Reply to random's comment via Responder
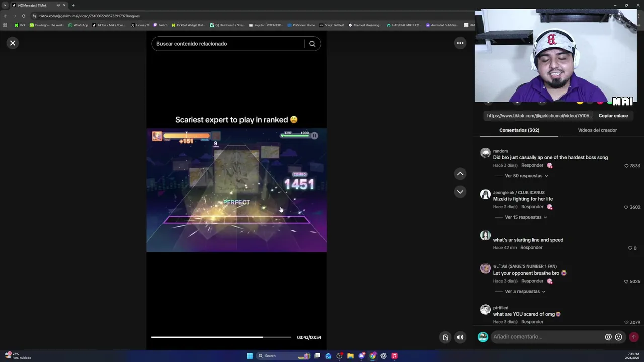The width and height of the screenshot is (644, 362). pyautogui.click(x=532, y=165)
